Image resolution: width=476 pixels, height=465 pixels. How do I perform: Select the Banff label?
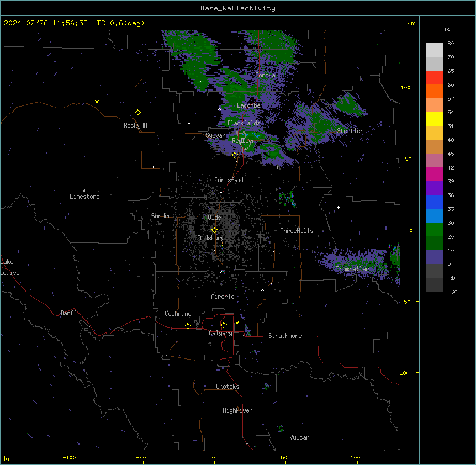68,313
